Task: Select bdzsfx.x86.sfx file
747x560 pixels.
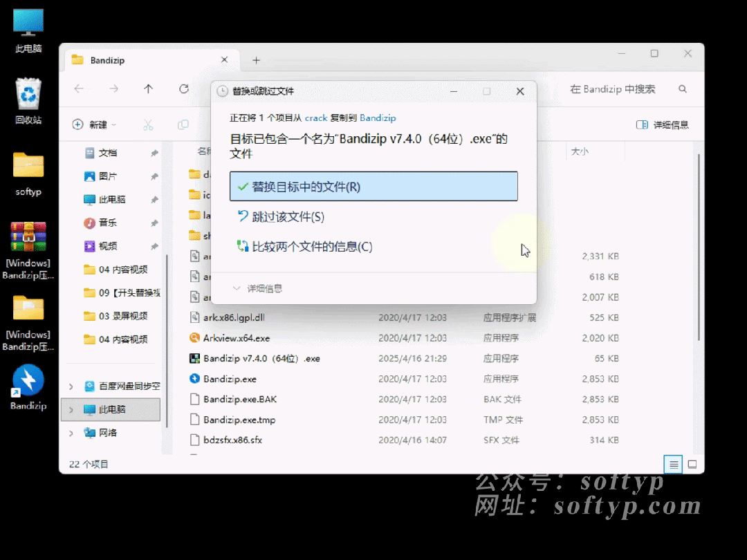Action: click(x=225, y=440)
